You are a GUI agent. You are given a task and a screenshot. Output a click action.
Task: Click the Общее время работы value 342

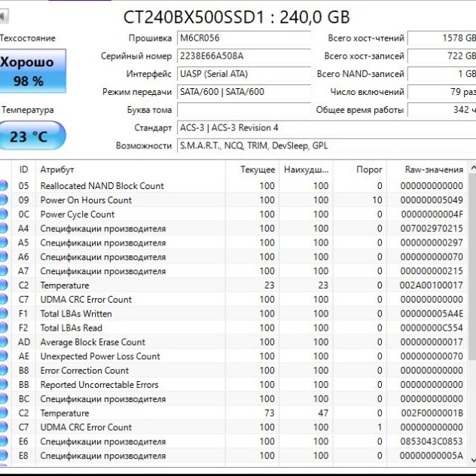(441, 110)
